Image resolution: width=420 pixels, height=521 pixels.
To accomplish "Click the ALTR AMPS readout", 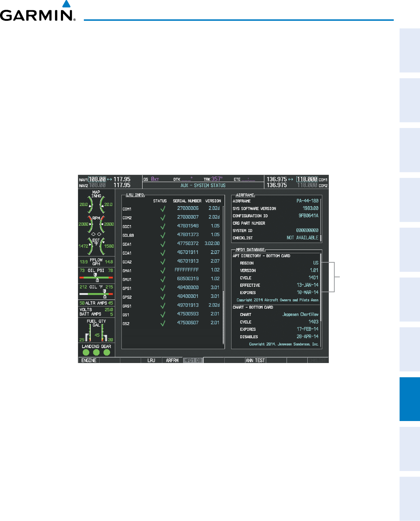I will (x=96, y=303).
